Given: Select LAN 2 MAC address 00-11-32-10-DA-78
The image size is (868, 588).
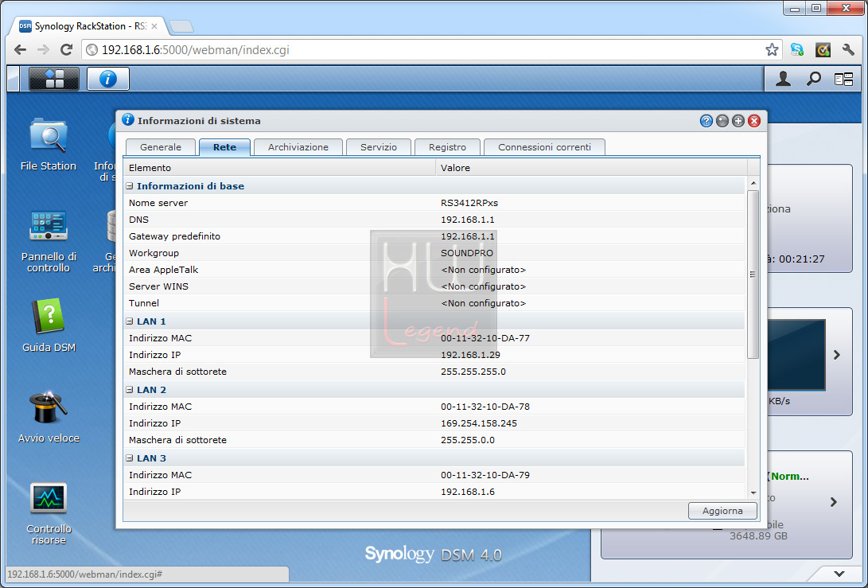Looking at the screenshot, I should pyautogui.click(x=485, y=407).
